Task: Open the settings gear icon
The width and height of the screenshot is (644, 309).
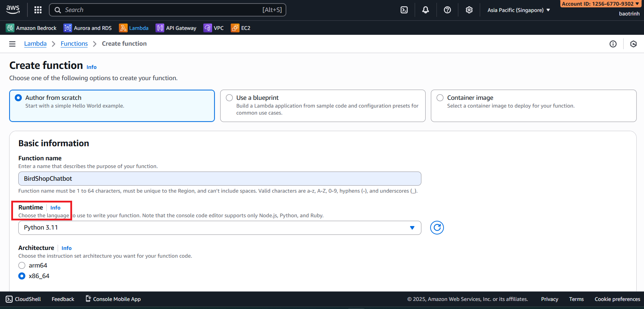Action: click(x=469, y=10)
